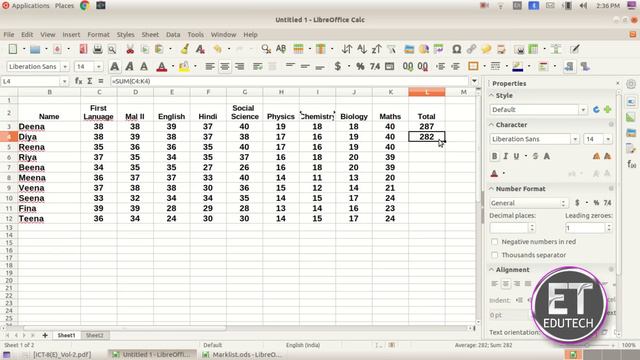This screenshot has height=360, width=640.
Task: Switch to the Sheet2 tab
Action: [x=94, y=336]
